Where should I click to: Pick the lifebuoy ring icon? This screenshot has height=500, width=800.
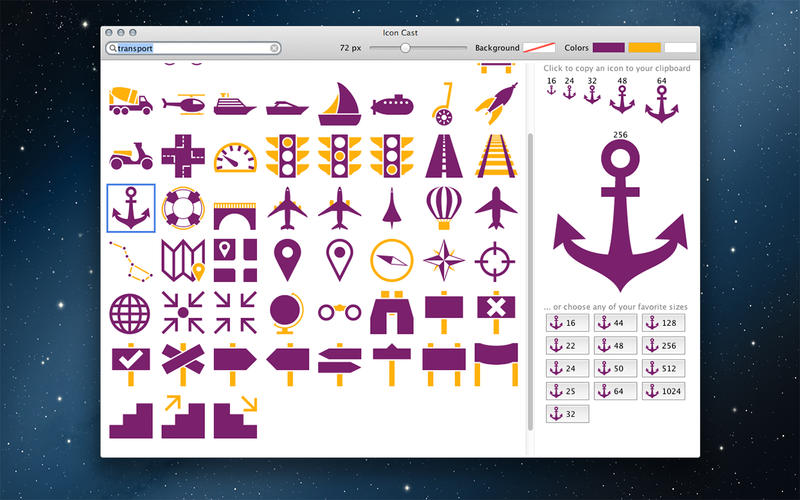(183, 208)
